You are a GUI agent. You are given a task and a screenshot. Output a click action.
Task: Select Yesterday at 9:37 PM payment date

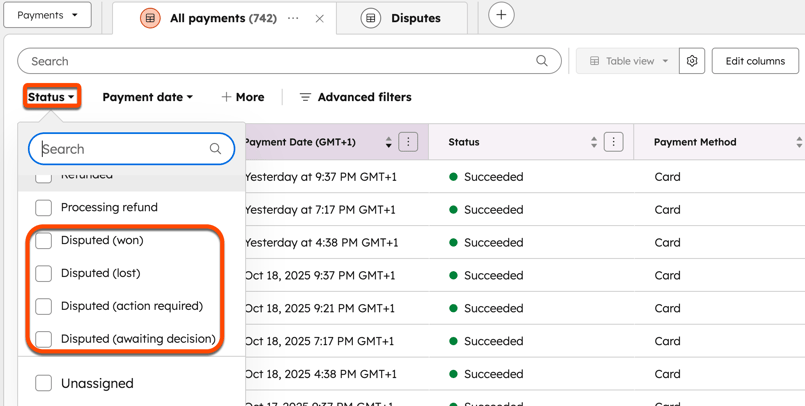pyautogui.click(x=320, y=177)
